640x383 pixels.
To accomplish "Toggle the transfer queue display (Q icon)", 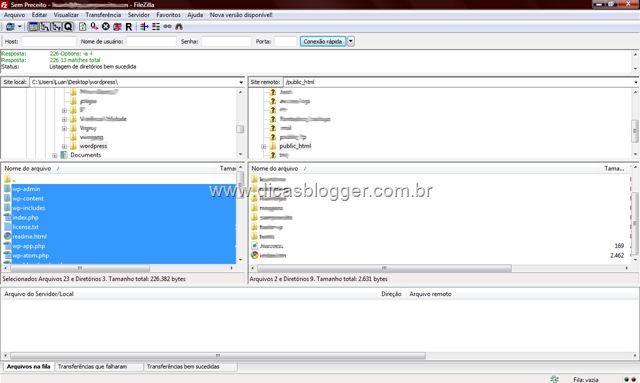I will click(68, 27).
